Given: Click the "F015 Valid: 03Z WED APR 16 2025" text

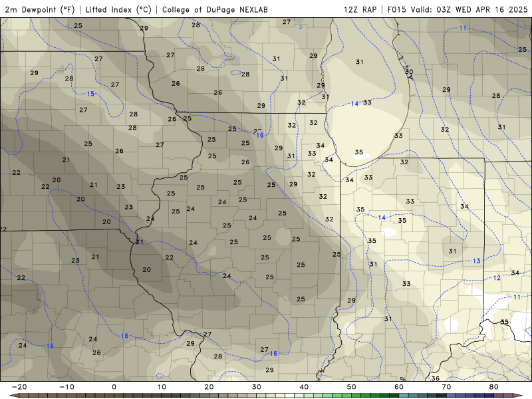Looking at the screenshot, I should [x=458, y=9].
